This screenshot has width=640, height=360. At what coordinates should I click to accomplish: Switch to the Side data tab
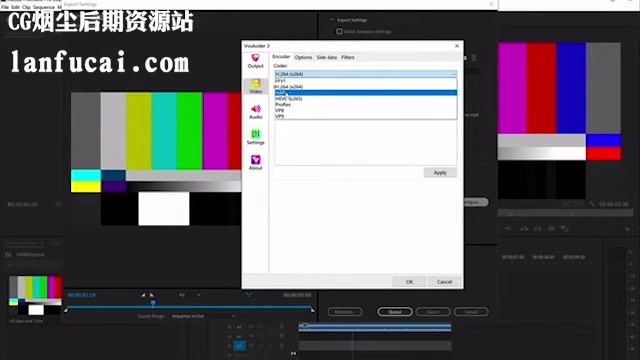click(x=327, y=58)
